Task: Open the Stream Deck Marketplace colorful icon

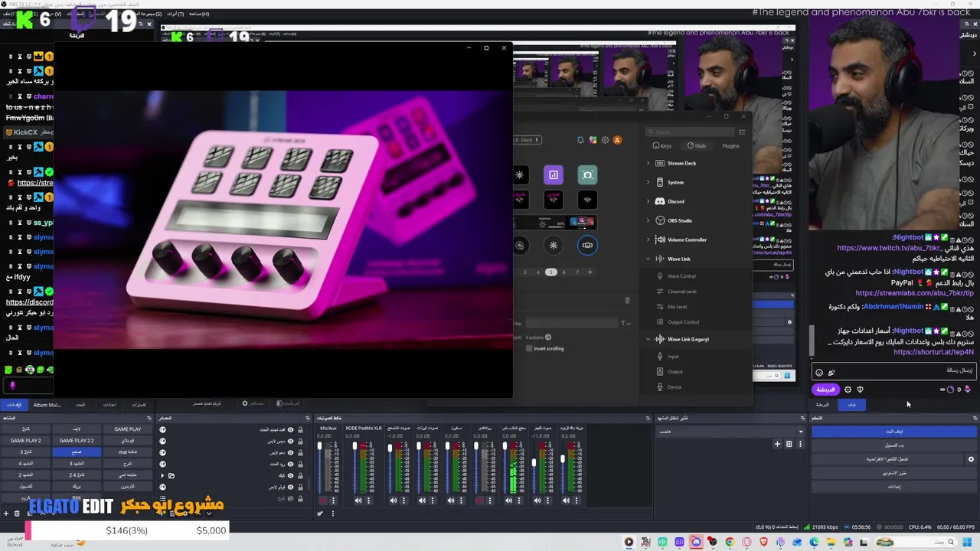Action: pyautogui.click(x=593, y=140)
